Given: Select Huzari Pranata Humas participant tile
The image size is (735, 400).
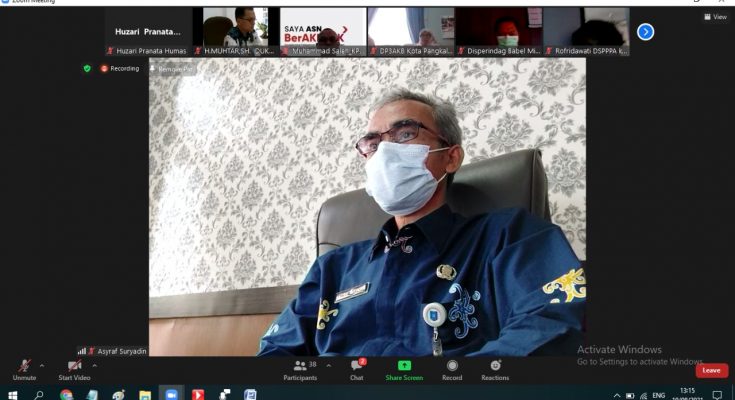Looking at the screenshot, I should pos(148,32).
